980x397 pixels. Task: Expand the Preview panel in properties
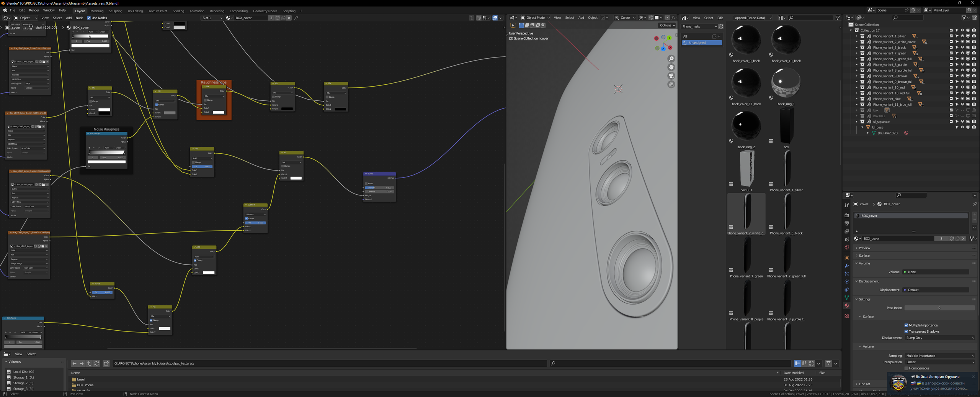(x=864, y=248)
